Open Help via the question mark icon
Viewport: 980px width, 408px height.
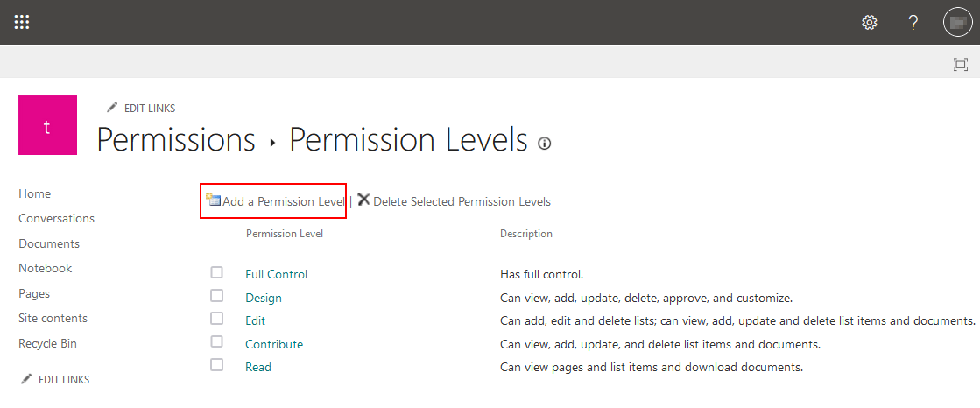[x=913, y=23]
